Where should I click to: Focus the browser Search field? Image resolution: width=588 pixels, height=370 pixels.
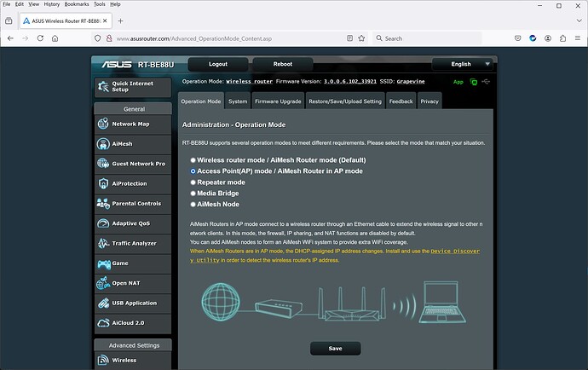428,38
